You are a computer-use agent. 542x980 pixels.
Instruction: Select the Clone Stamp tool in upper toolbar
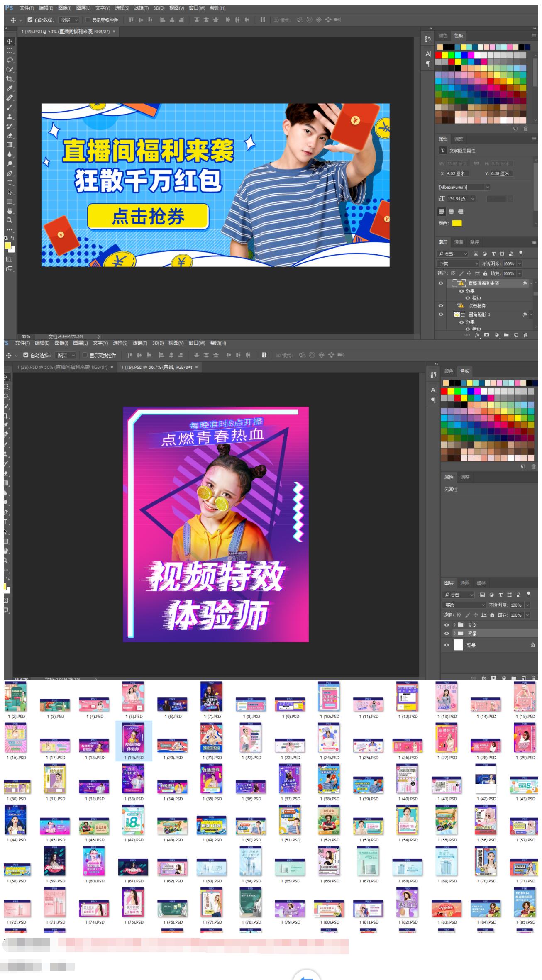(x=9, y=117)
